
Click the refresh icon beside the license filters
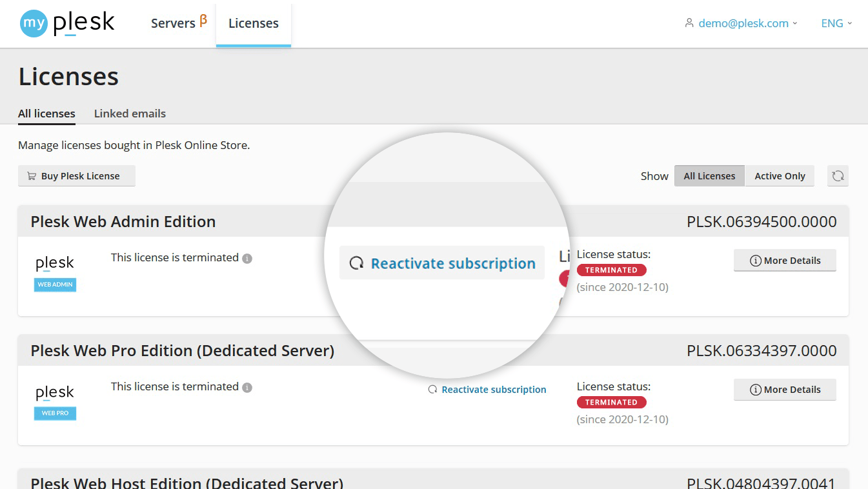click(x=838, y=175)
